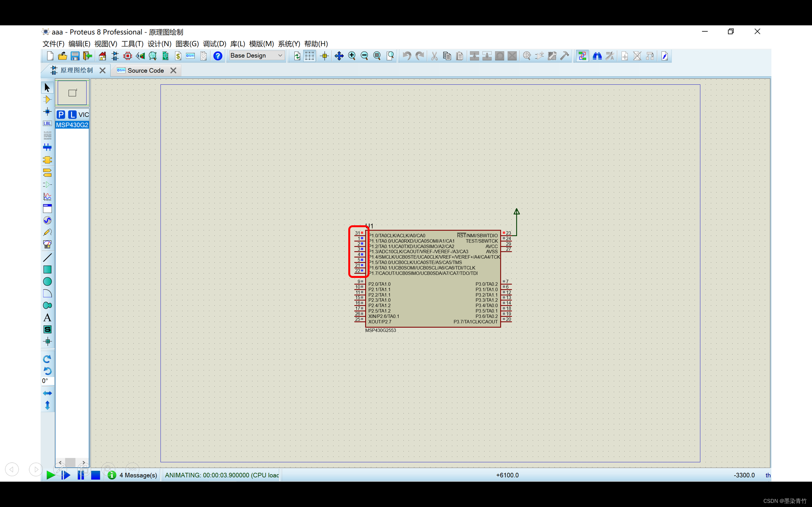This screenshot has height=507, width=812.
Task: Select the 2D Graphics Text tool
Action: 47,318
